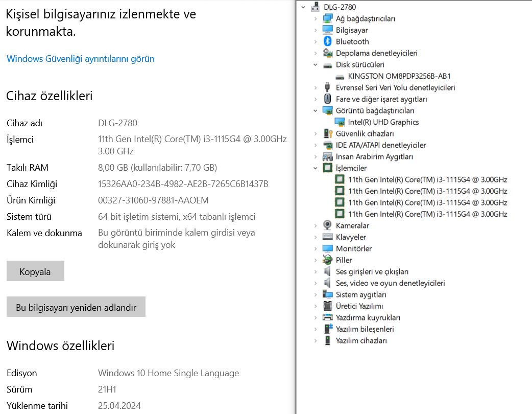Select the last i3-1115G4 processor entry
The image size is (532, 414).
click(427, 214)
